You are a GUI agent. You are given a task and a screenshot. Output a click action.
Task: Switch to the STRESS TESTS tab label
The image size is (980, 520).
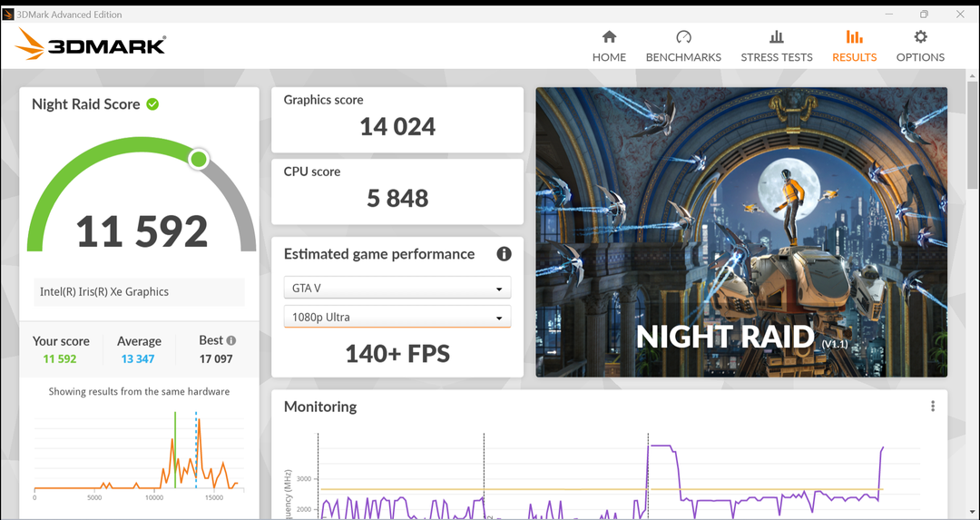[x=777, y=57]
